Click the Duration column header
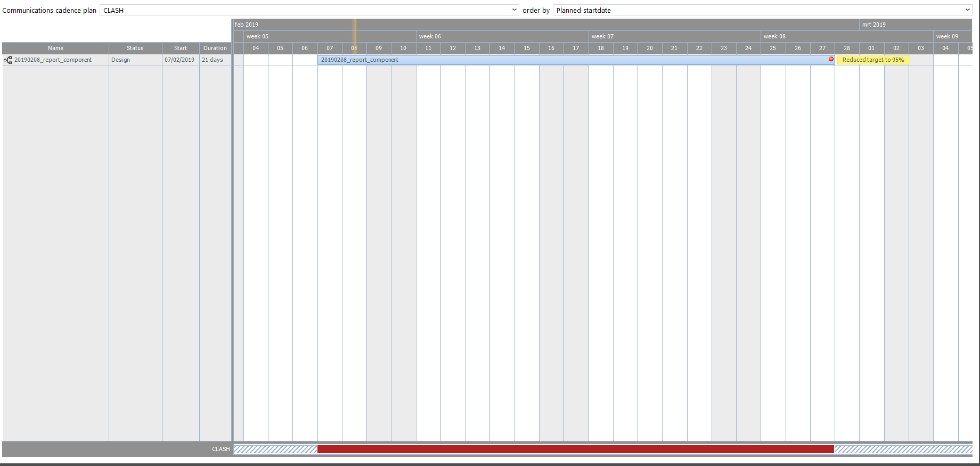 point(215,48)
